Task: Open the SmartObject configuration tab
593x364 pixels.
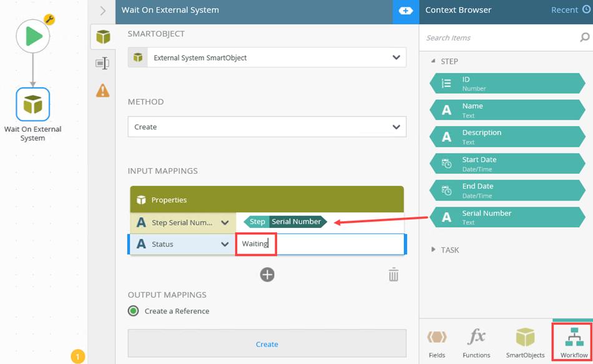Action: click(x=103, y=37)
